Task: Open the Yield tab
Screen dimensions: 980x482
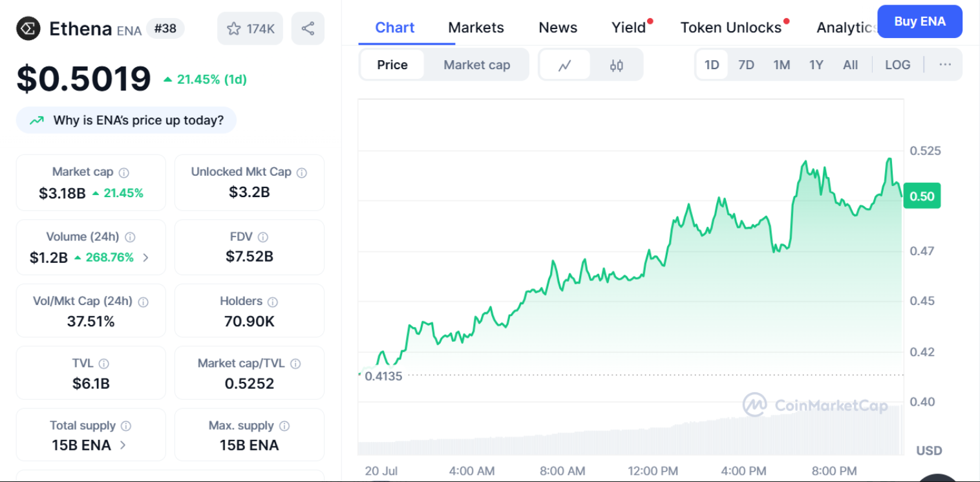Action: point(629,27)
